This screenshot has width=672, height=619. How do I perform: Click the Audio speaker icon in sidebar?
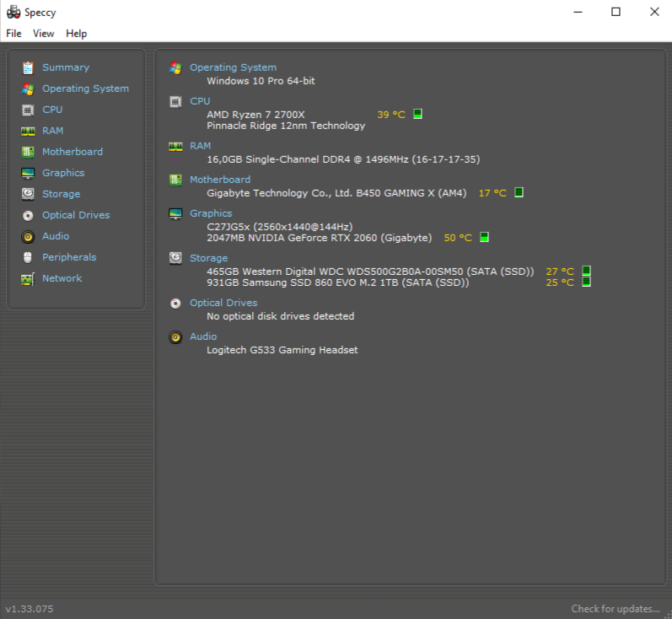[28, 237]
